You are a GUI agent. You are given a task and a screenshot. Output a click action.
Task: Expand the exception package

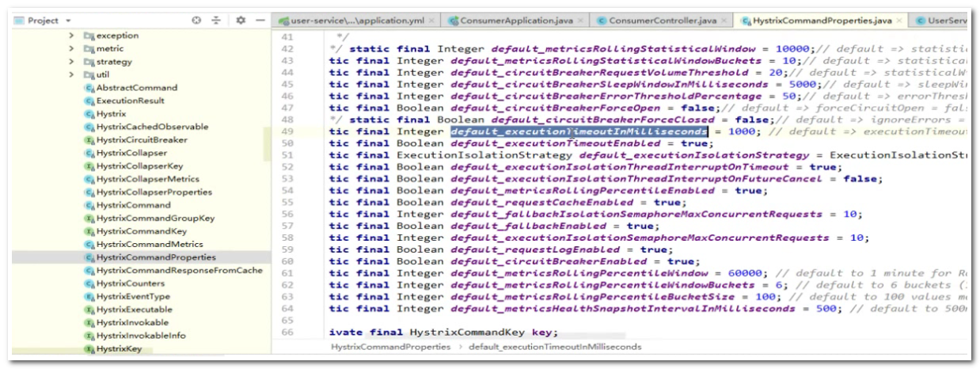coord(71,36)
